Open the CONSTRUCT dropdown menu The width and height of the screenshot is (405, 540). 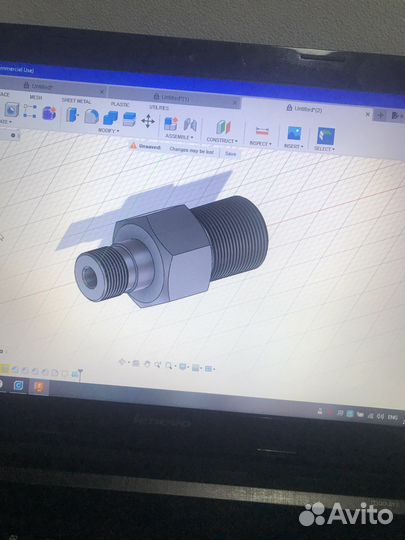pos(222,140)
